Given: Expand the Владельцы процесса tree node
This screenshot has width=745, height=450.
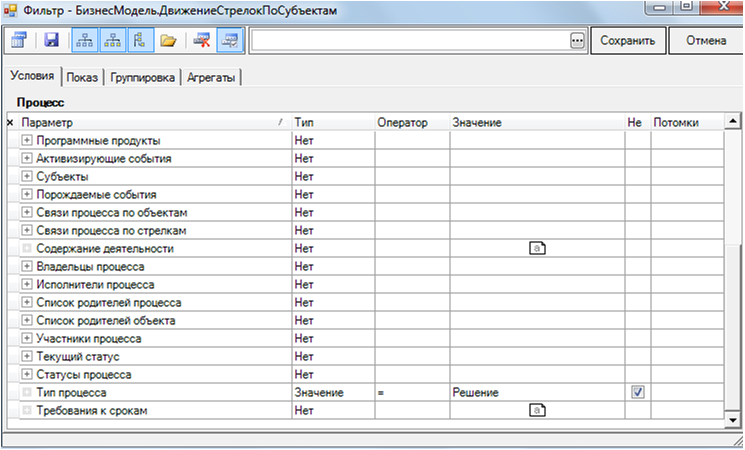Looking at the screenshot, I should pos(27,267).
